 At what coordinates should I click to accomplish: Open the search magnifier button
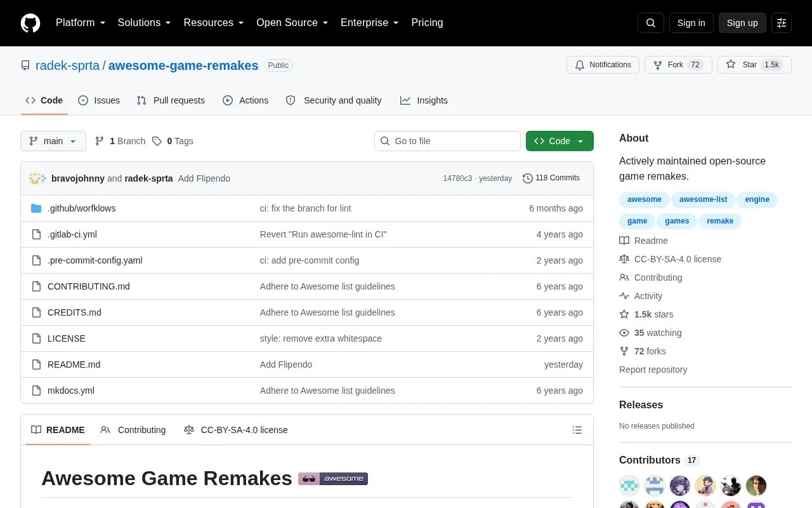tap(651, 23)
